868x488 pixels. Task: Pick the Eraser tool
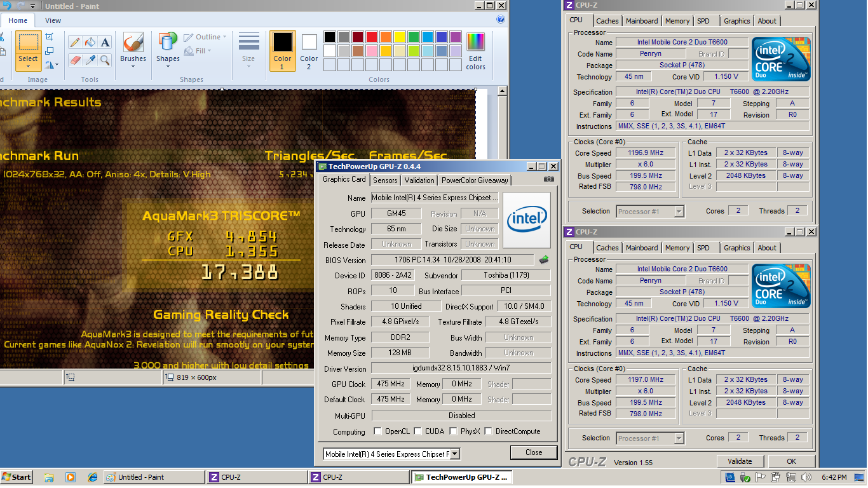75,60
